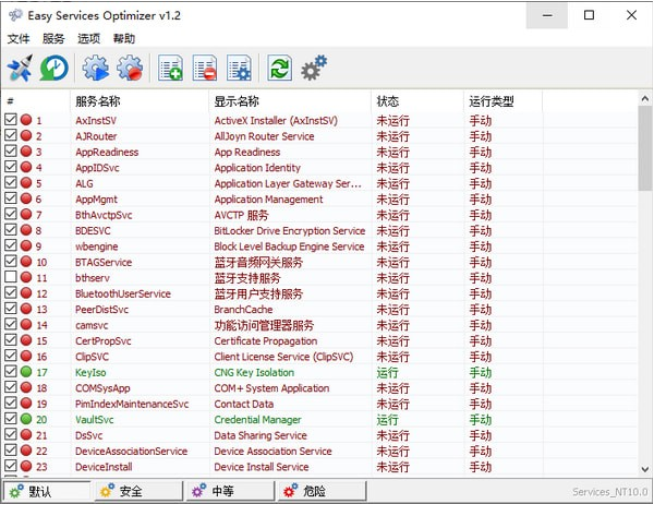The height and width of the screenshot is (505, 653).
Task: Start service with gear play icon
Action: (x=95, y=68)
